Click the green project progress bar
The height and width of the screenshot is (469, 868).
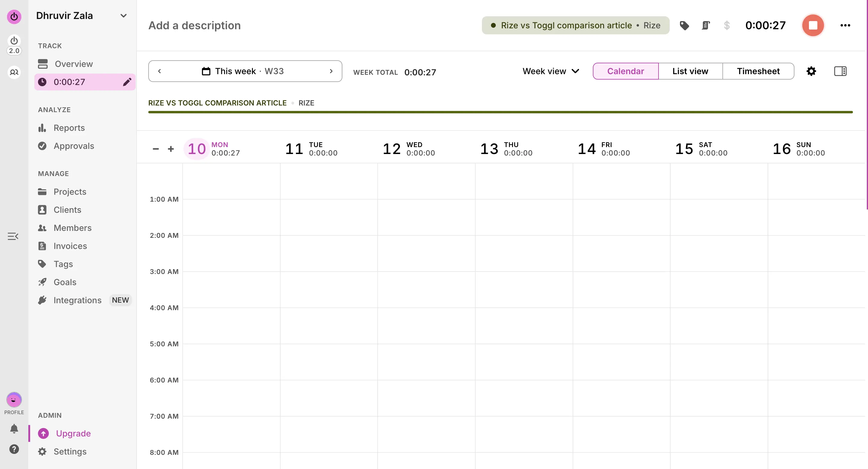pyautogui.click(x=500, y=112)
